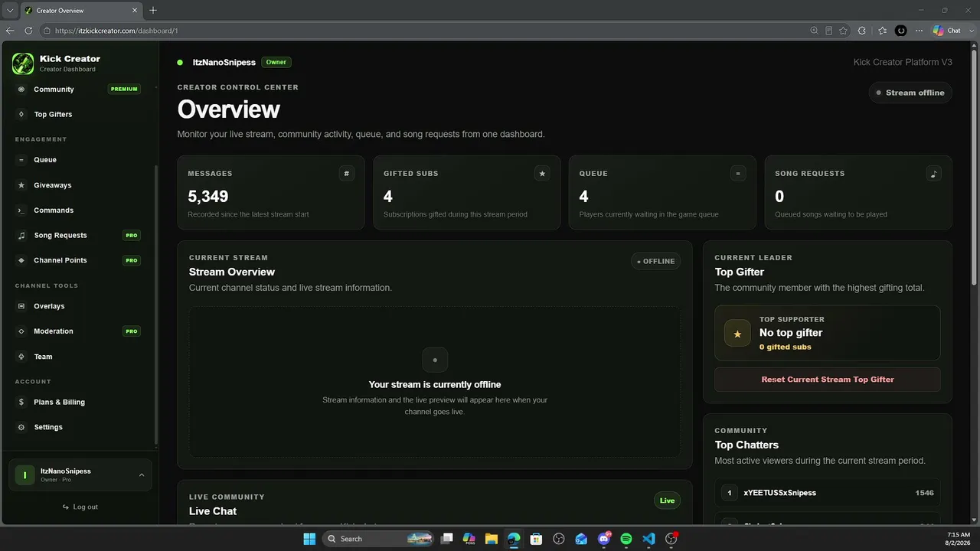Open the Copilot Chat button

click(947, 31)
